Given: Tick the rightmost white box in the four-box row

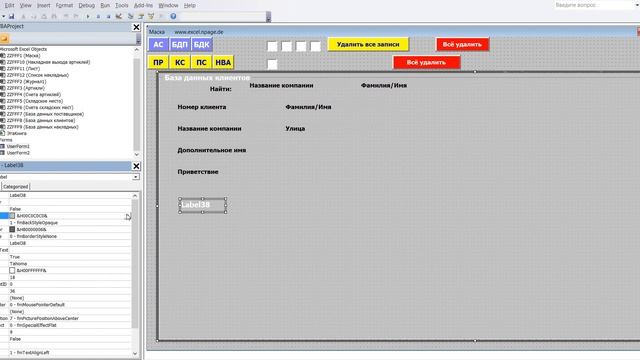Looking at the screenshot, I should pos(316,46).
